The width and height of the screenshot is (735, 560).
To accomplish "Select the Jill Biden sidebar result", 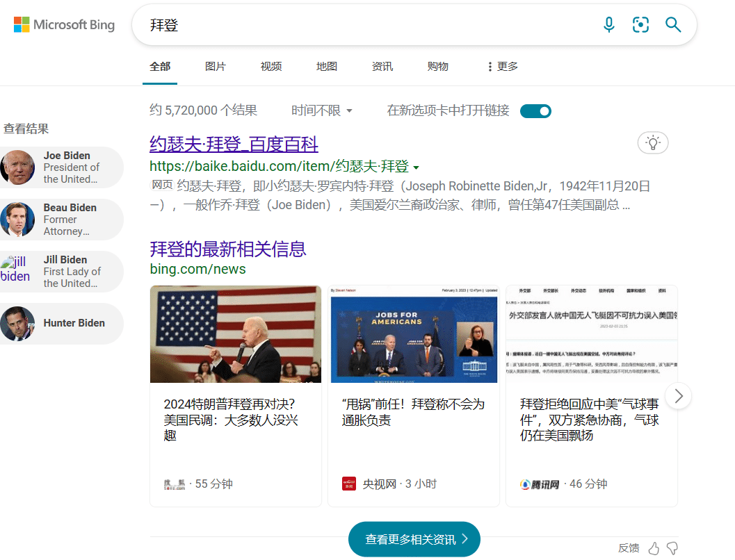I will [62, 272].
